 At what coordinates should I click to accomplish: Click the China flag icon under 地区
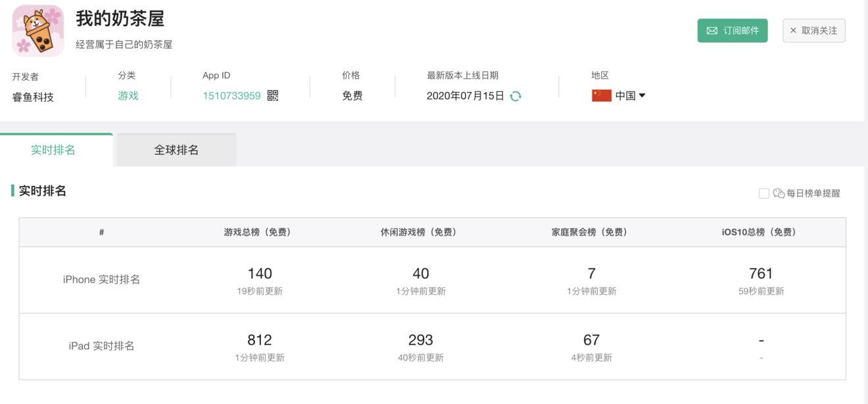601,96
